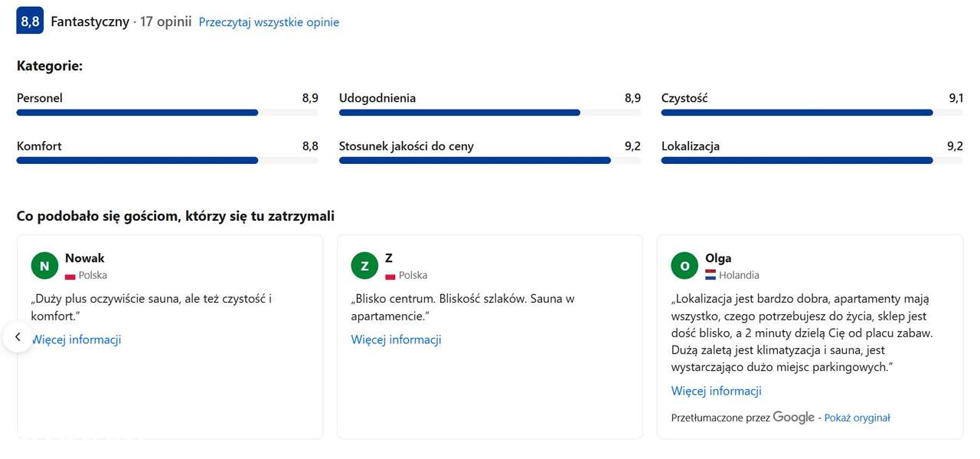The height and width of the screenshot is (459, 980).
Task: Click the Personel rating bar
Action: pos(167,113)
